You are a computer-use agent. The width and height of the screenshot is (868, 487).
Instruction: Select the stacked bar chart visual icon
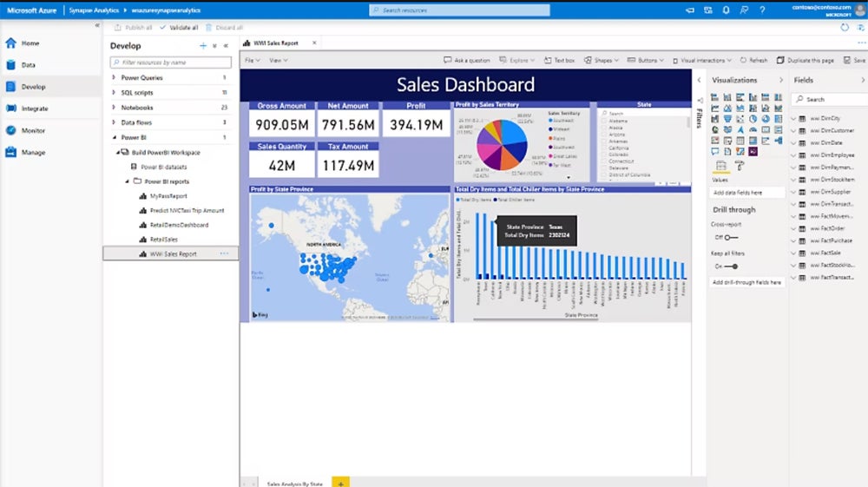pos(714,97)
